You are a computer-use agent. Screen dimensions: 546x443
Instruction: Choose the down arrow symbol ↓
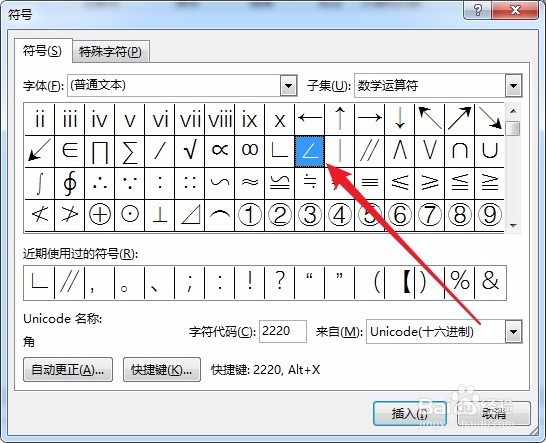(399, 119)
